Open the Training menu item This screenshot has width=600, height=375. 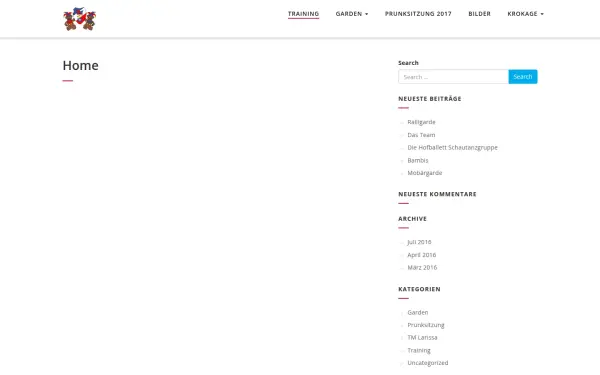303,14
